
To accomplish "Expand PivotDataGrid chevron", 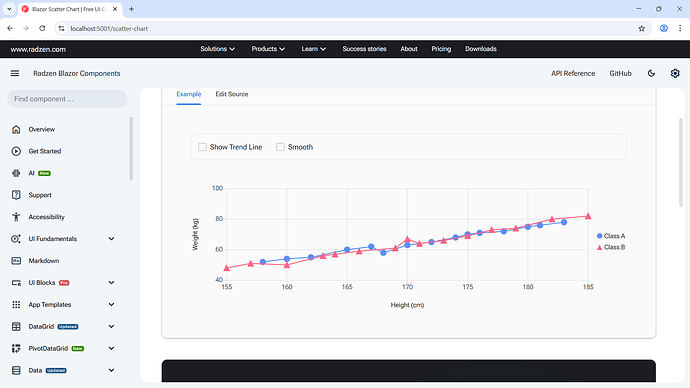I will point(111,348).
